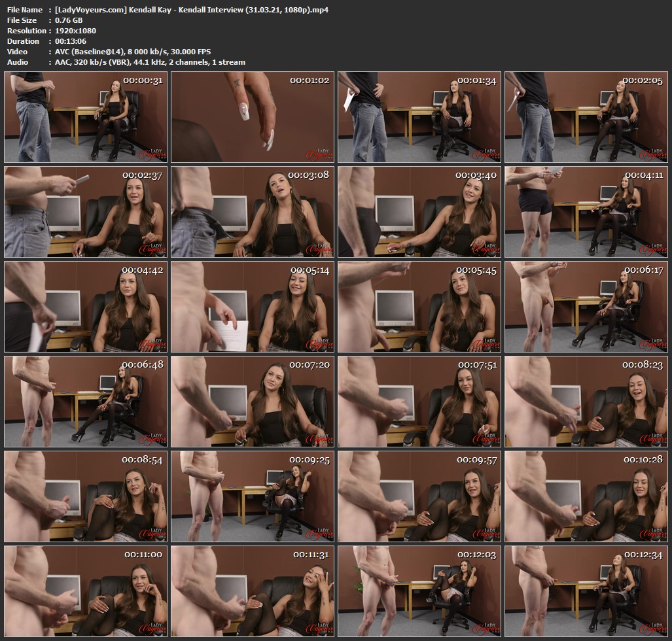Click the thumbnail timestamped 00:04:11
This screenshot has width=672, height=641.
586,211
